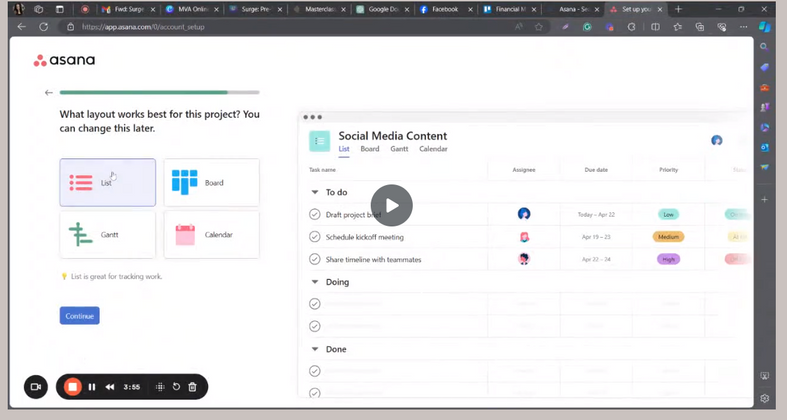Click the Assignee column header
Image resolution: width=787 pixels, height=420 pixels.
point(524,170)
